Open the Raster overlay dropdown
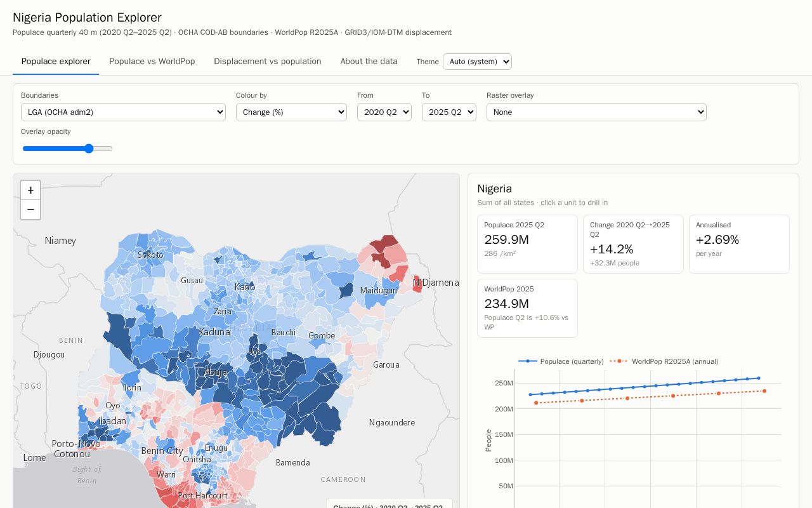 coord(596,112)
